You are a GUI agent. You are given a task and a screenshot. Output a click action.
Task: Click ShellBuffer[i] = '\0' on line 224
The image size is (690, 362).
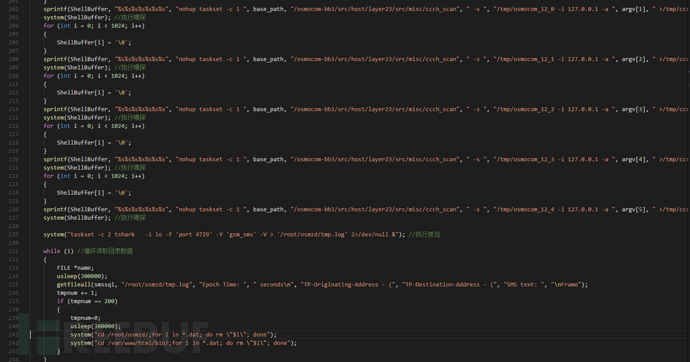pos(94,193)
